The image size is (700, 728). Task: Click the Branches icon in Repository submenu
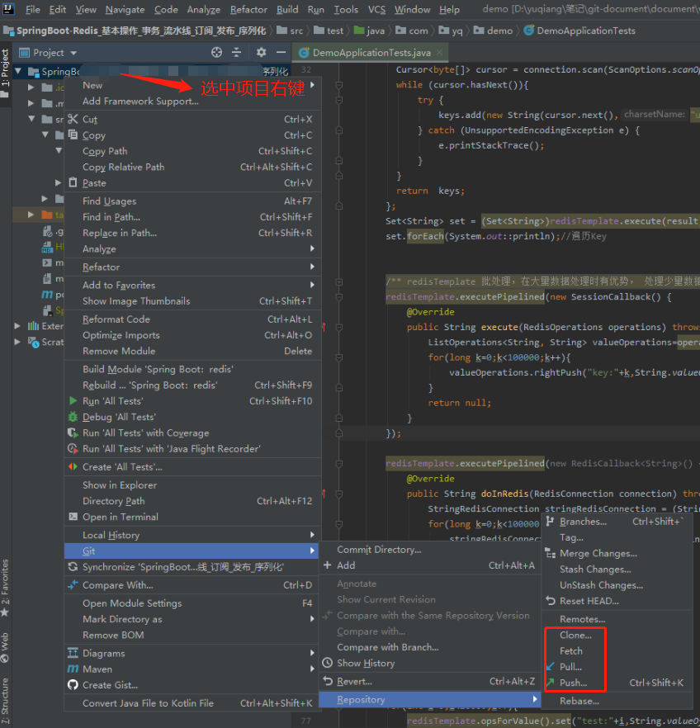pos(550,522)
